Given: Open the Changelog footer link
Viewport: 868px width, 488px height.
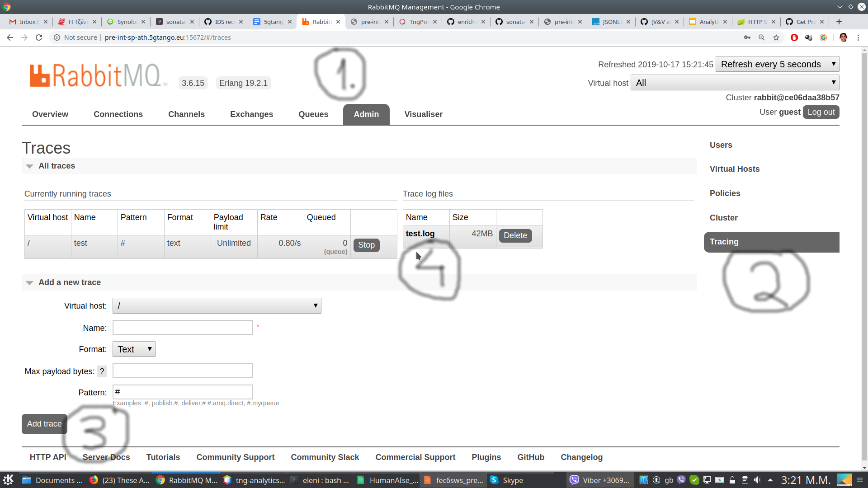Looking at the screenshot, I should point(581,457).
